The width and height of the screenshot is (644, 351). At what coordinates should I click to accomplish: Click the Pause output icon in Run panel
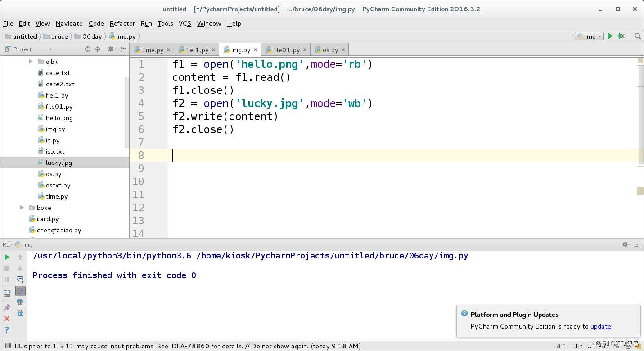click(7, 280)
